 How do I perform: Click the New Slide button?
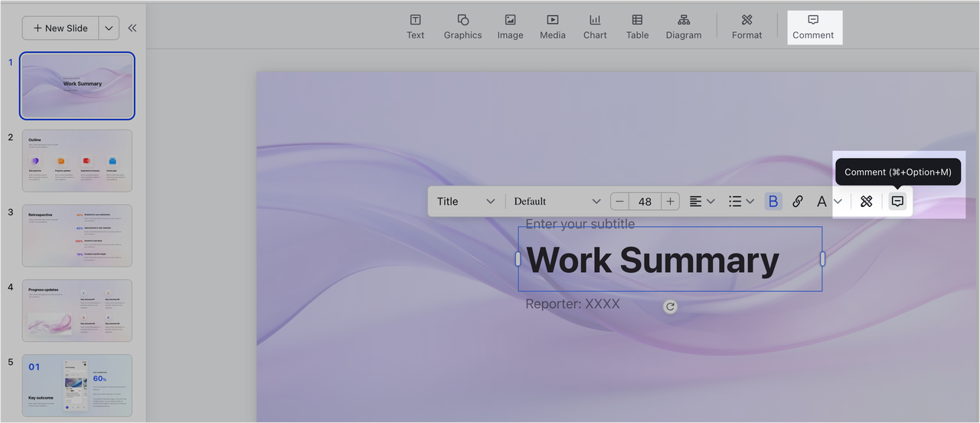60,28
